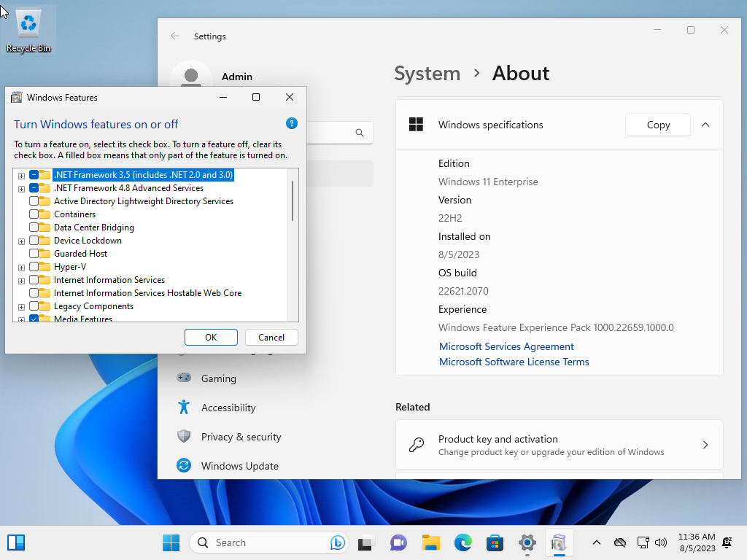Click the Bing icon in taskbar search
This screenshot has width=747, height=560.
pos(337,542)
